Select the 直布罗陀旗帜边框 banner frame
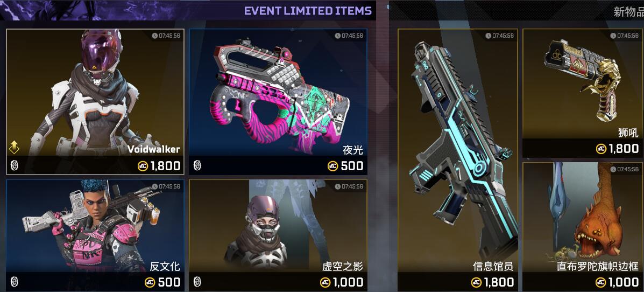The height and width of the screenshot is (292, 644). (x=583, y=227)
